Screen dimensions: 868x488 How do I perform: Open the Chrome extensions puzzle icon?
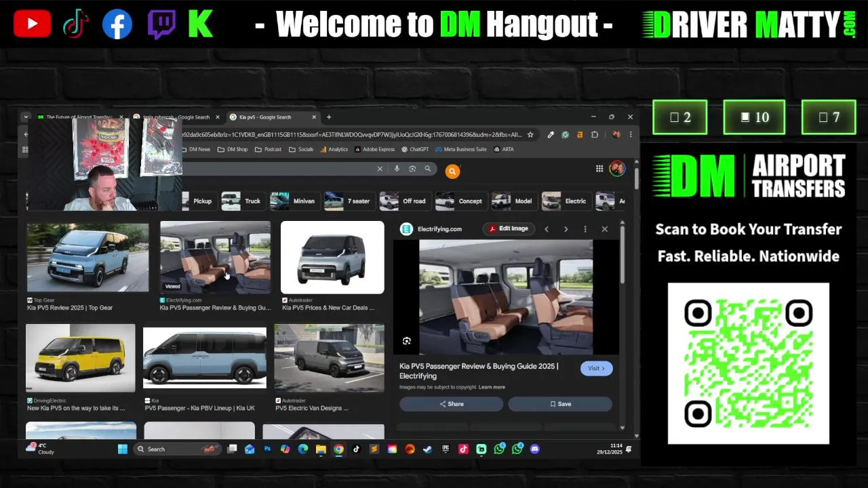pos(595,134)
